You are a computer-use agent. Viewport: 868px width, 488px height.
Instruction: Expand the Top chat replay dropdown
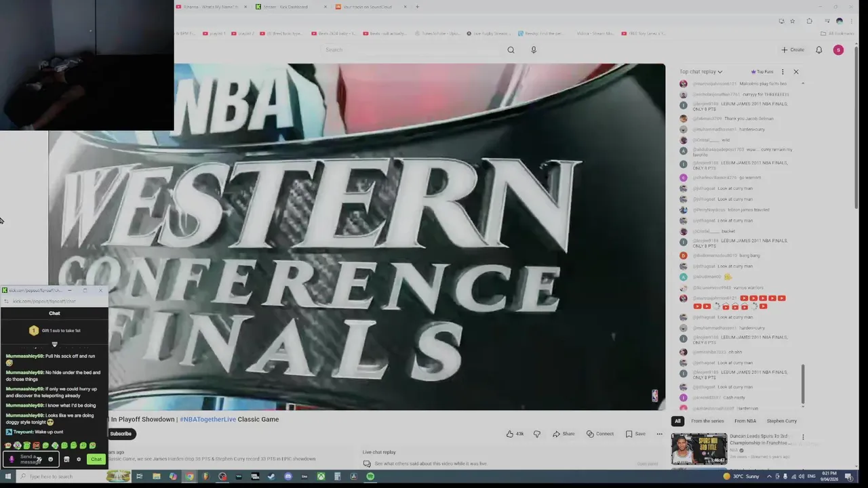tap(701, 71)
